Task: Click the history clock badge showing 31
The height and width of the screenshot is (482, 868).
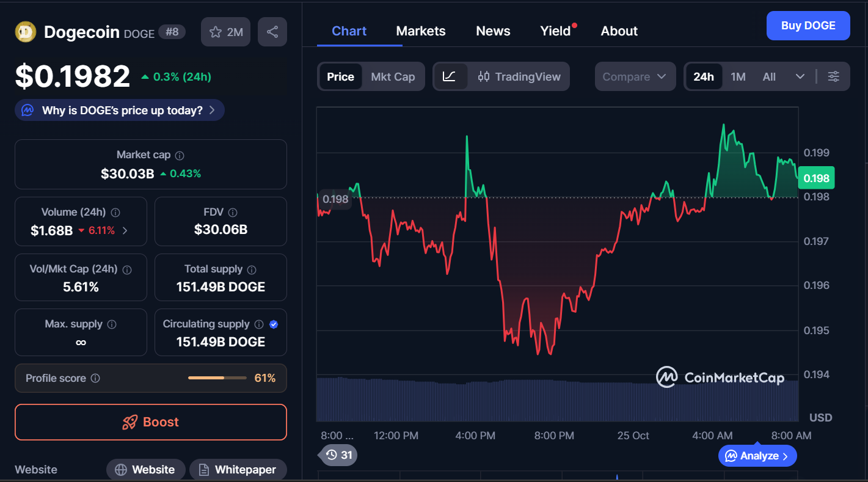Action: 338,455
